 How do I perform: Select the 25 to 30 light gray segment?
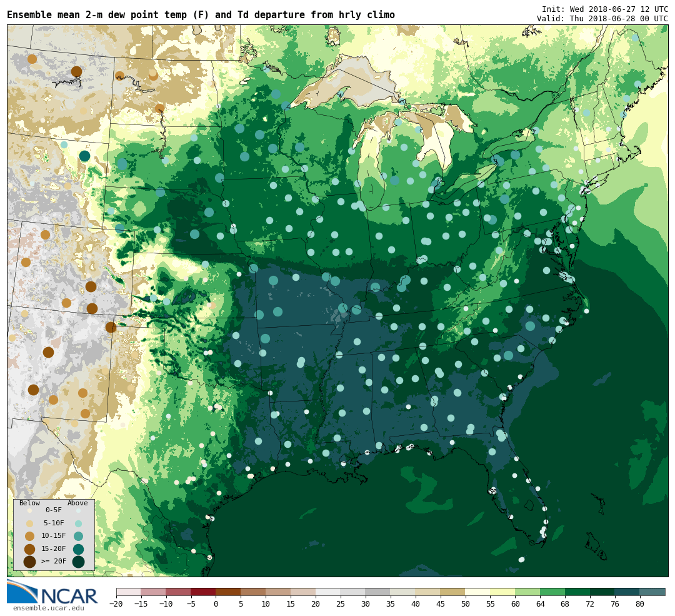[353, 592]
